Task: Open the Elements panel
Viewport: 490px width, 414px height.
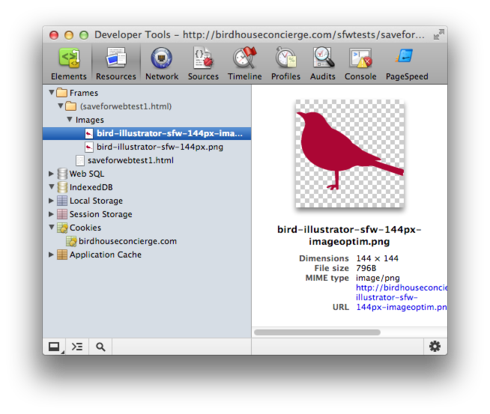Action: pyautogui.click(x=69, y=64)
